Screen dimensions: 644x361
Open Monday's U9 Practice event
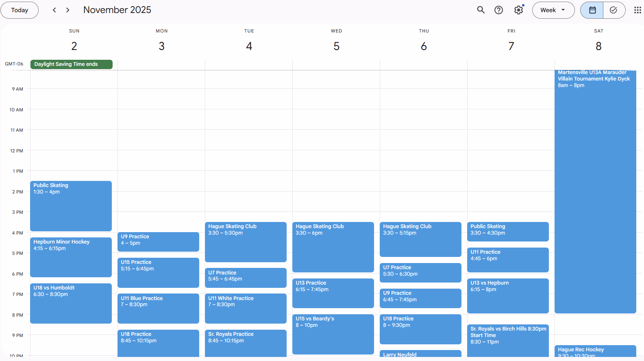(158, 241)
